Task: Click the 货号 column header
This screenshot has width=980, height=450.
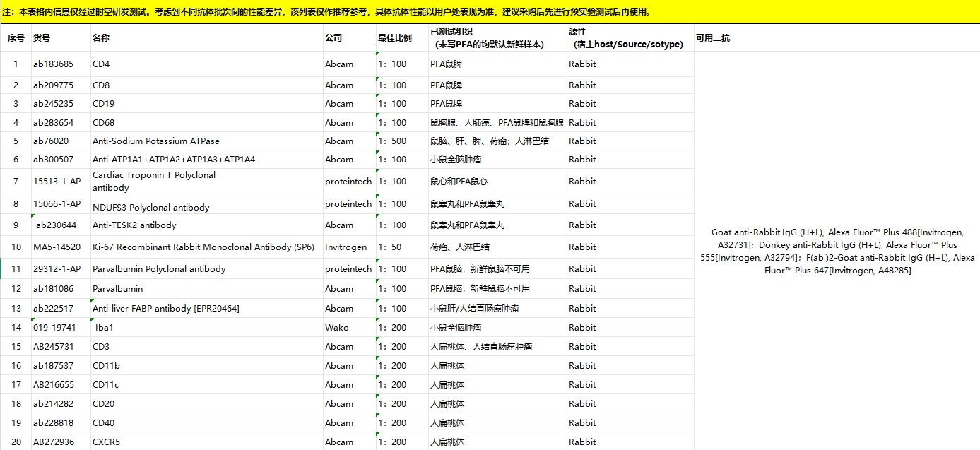Action: click(x=61, y=38)
